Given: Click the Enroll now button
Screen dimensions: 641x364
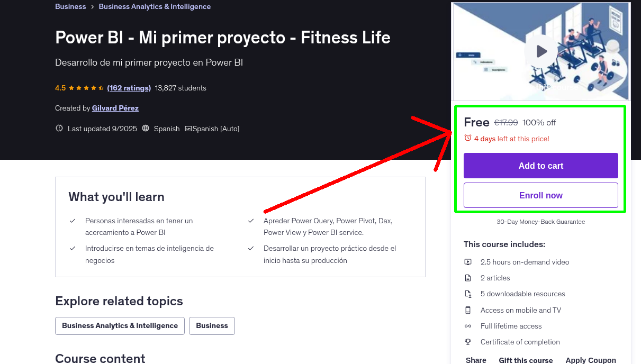Looking at the screenshot, I should pos(540,195).
